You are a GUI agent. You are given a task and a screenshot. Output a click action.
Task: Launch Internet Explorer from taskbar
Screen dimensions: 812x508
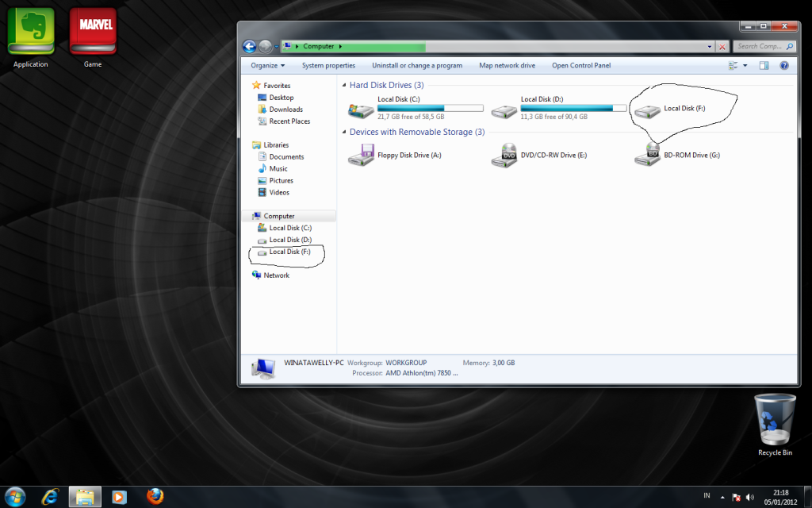[50, 497]
